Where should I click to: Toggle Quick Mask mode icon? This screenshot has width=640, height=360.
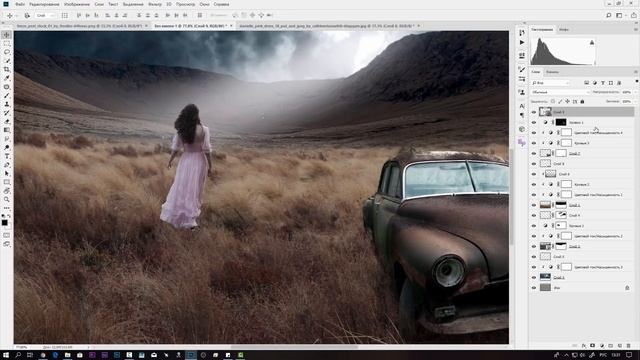pyautogui.click(x=7, y=235)
